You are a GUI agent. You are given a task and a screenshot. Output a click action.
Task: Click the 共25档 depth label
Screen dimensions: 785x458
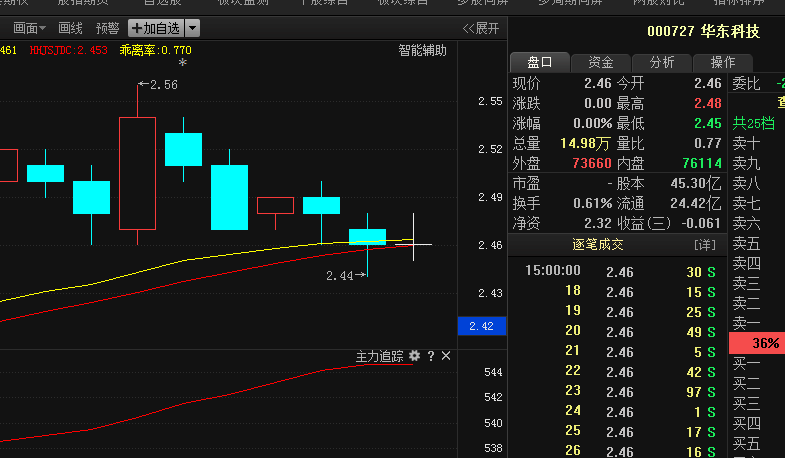(x=753, y=123)
